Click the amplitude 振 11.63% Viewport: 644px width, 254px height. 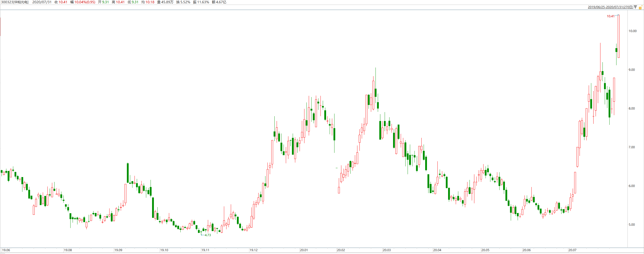click(201, 2)
